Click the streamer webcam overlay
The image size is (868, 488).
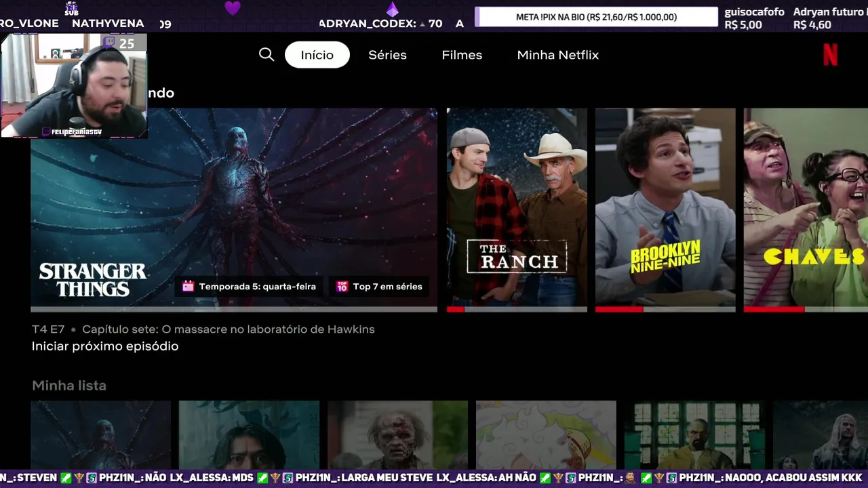[73, 85]
